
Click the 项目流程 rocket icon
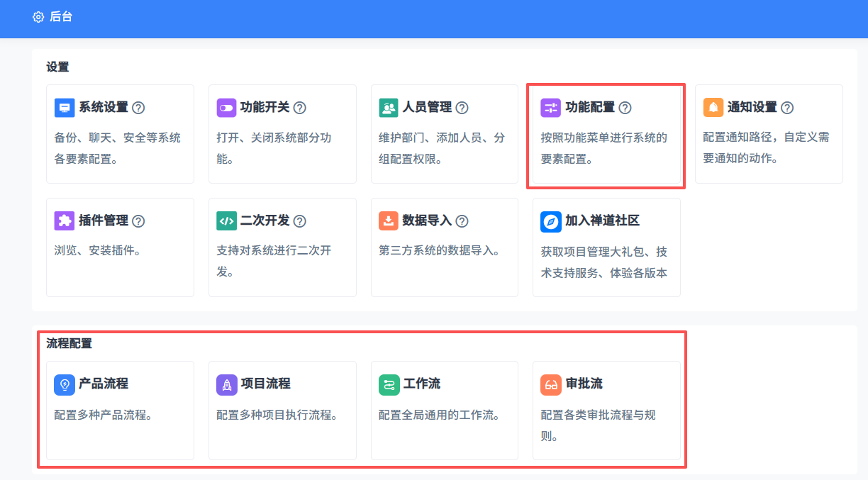(226, 384)
